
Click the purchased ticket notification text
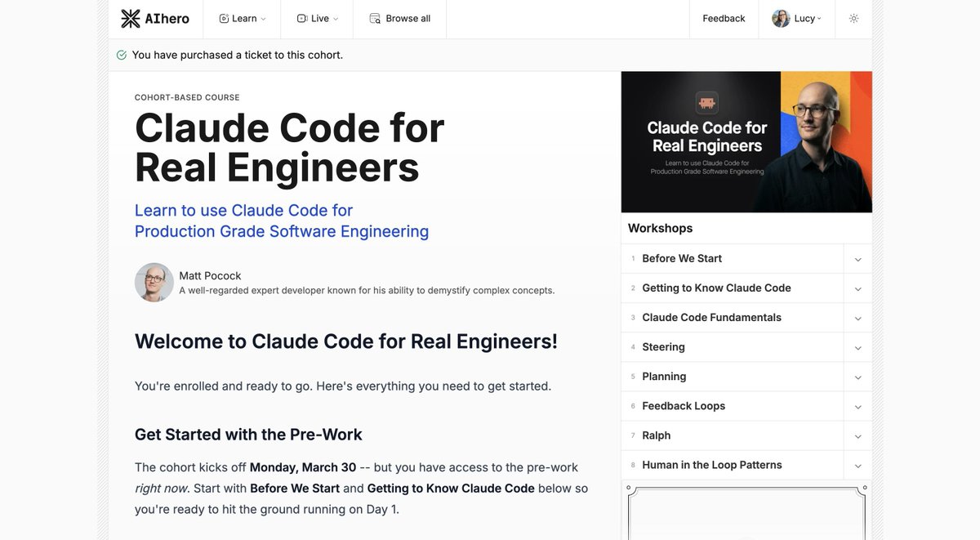pos(238,55)
